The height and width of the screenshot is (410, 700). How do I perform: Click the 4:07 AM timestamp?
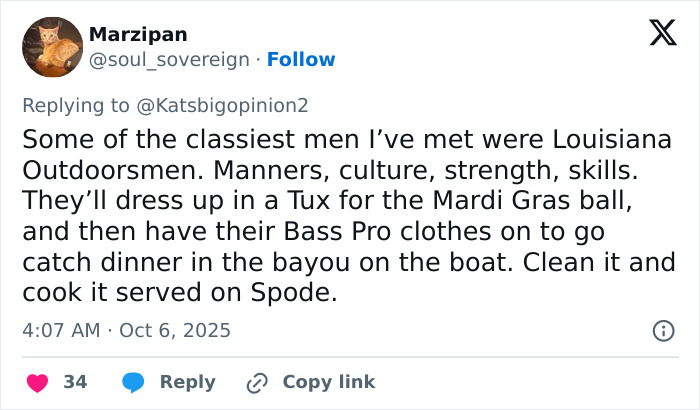click(60, 330)
